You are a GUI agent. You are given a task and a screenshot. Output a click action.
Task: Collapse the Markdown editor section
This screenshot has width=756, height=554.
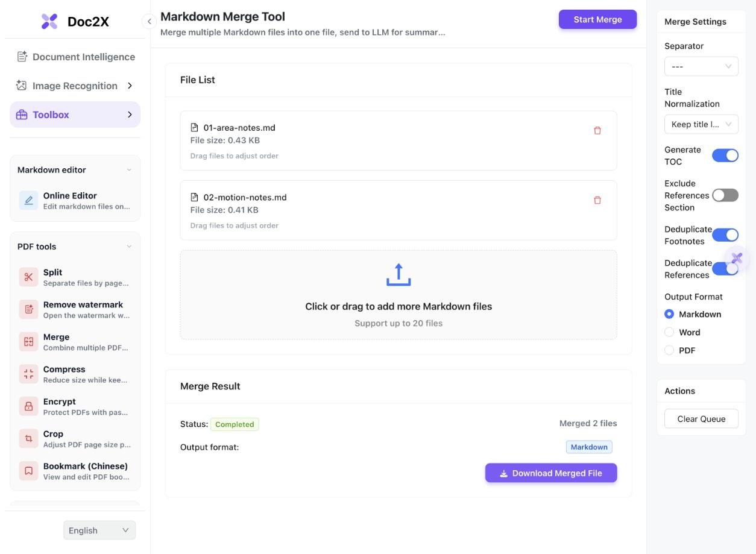click(x=129, y=170)
